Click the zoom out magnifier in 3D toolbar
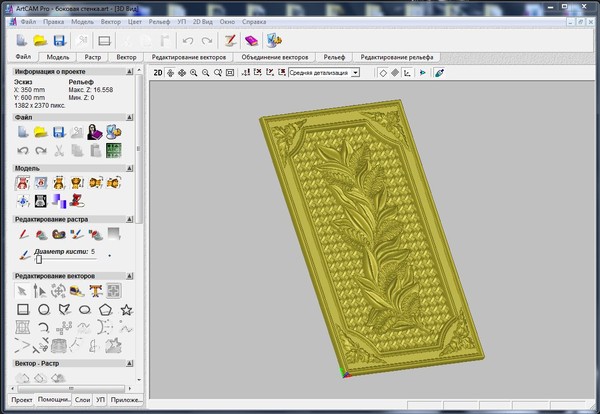This screenshot has width=600, height=414. [205, 73]
